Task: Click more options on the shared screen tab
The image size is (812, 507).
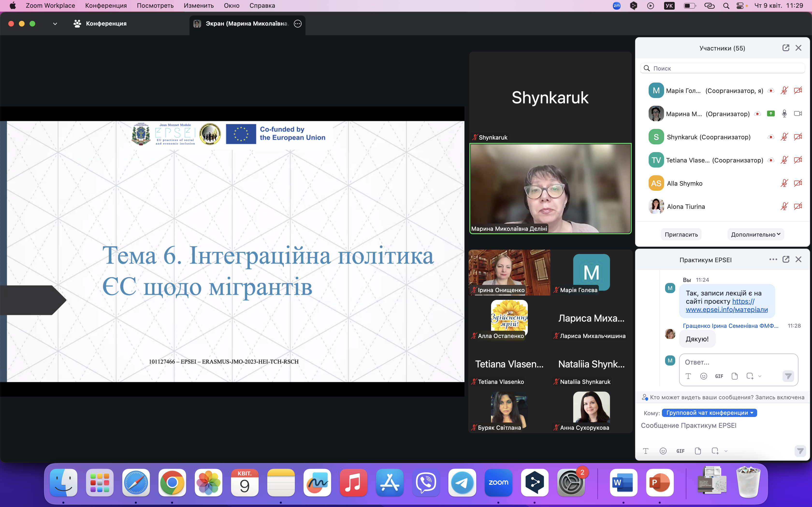Action: 298,23
